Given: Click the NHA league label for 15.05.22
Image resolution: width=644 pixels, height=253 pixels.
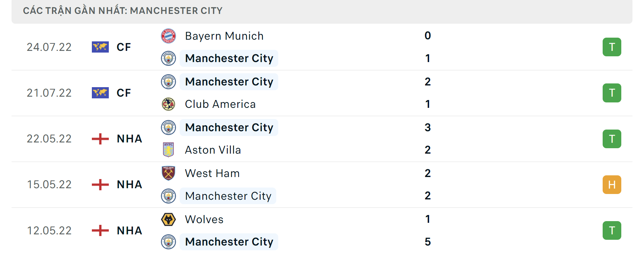Looking at the screenshot, I should [x=129, y=185].
